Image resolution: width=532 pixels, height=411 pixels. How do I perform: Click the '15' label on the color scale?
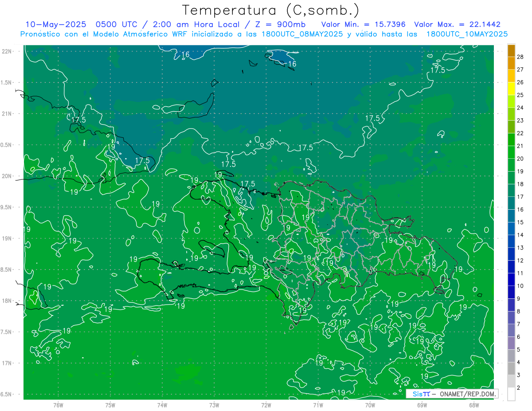pyautogui.click(x=520, y=222)
